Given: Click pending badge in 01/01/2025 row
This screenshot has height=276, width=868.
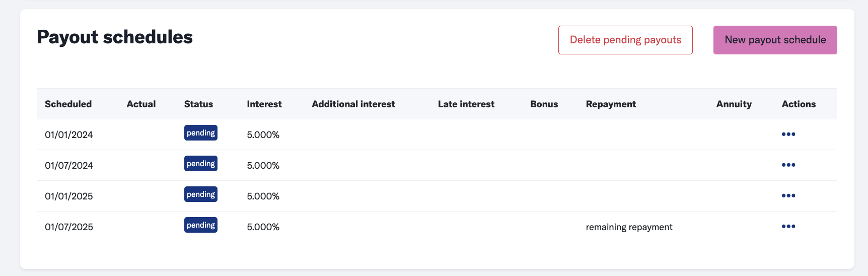Looking at the screenshot, I should point(201,194).
